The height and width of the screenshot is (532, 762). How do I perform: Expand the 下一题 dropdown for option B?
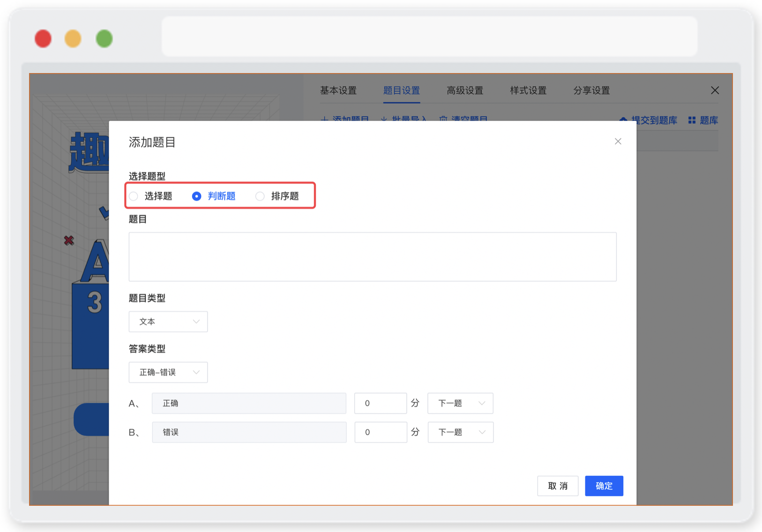(x=460, y=432)
